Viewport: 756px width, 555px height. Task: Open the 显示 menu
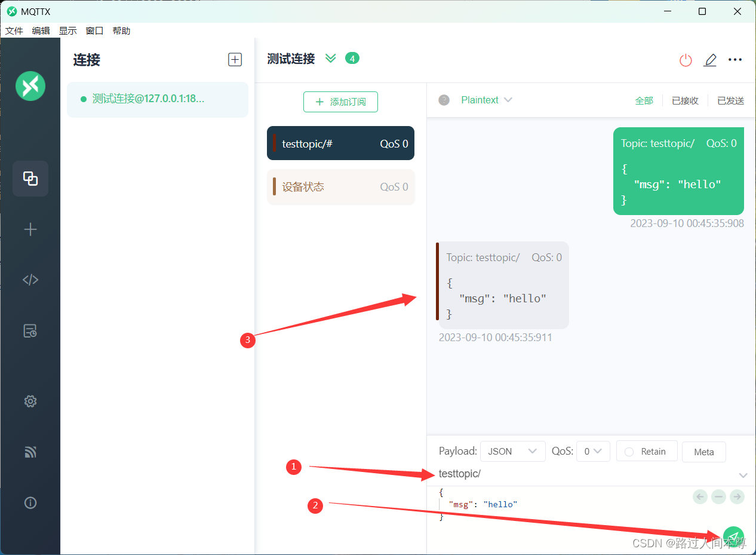point(67,30)
